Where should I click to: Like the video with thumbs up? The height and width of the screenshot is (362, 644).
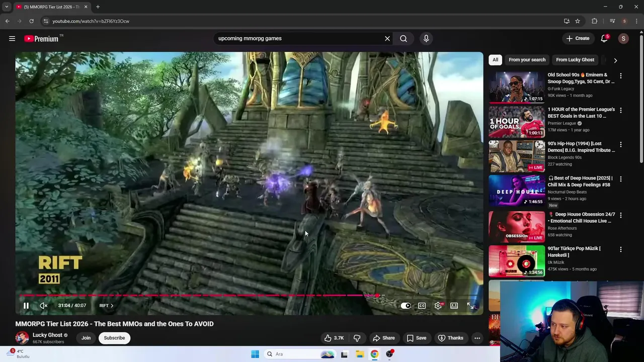334,338
